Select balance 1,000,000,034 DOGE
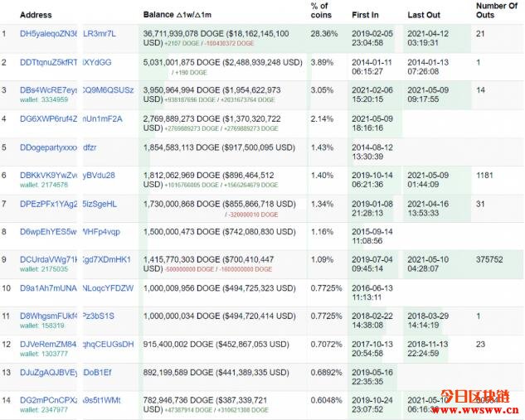 tap(182, 316)
